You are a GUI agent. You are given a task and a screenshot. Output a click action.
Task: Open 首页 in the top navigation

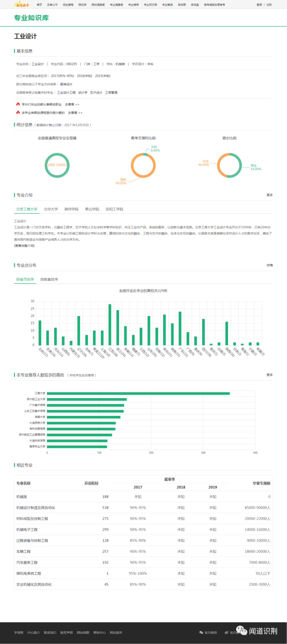click(x=39, y=5)
